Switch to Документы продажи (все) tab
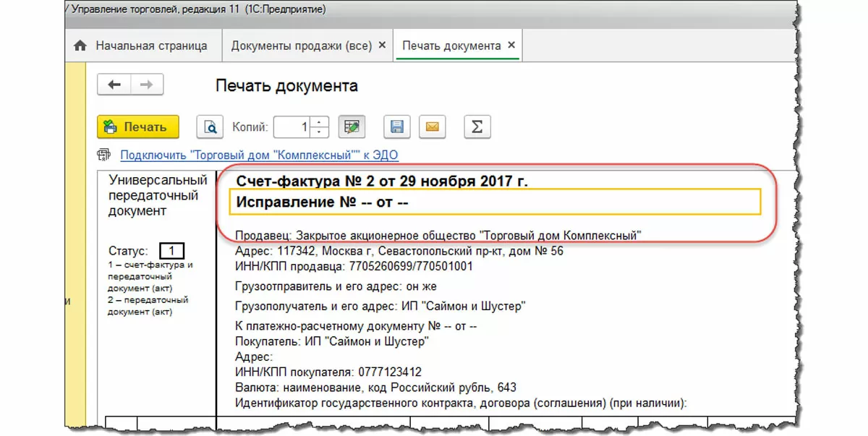Image resolution: width=868 pixels, height=436 pixels. (301, 46)
